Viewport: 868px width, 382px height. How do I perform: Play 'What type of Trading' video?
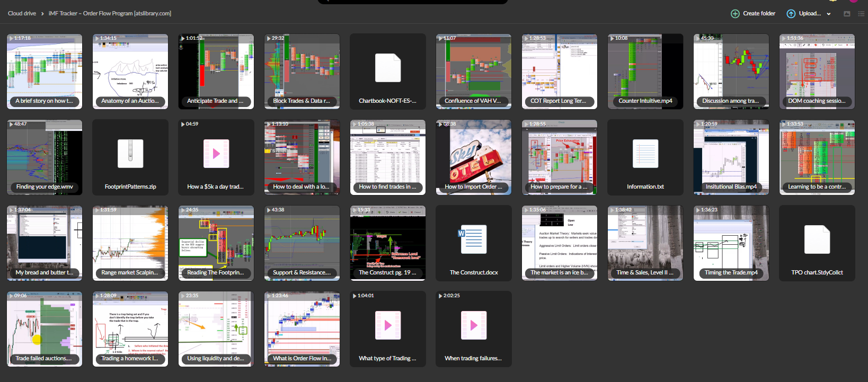[x=388, y=325]
